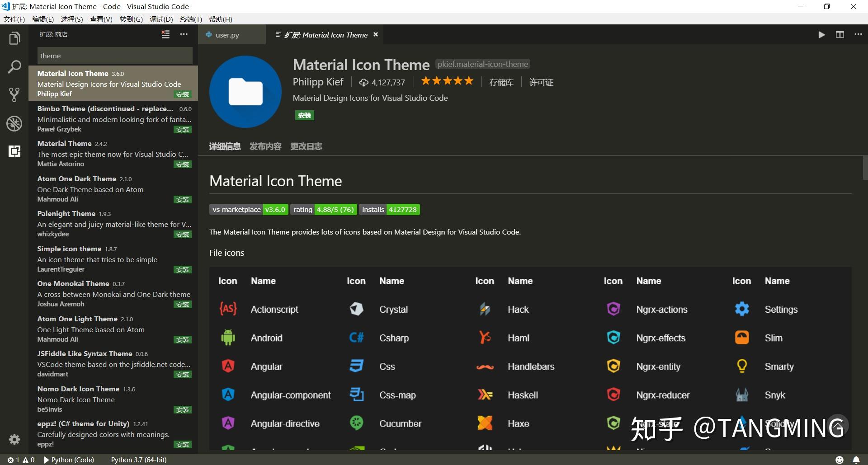The height and width of the screenshot is (465, 868).
Task: Open Source Control in the activity bar
Action: (14, 94)
